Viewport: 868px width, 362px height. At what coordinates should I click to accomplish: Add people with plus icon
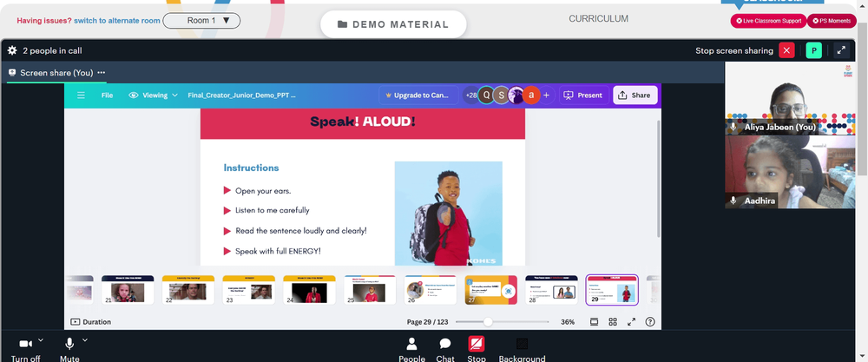546,95
